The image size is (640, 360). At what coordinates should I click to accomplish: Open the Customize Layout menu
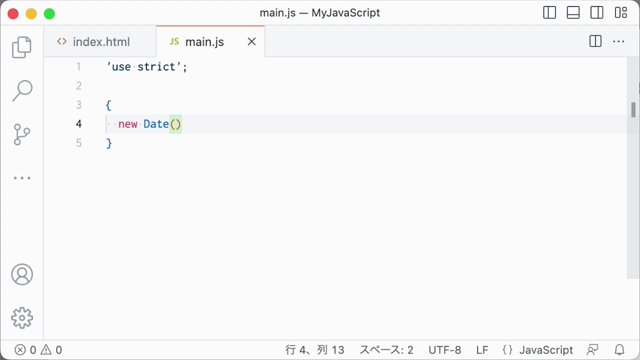point(621,13)
